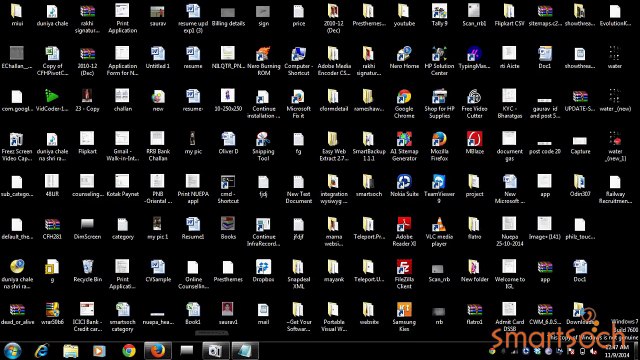Select the TypingMaster desktop icon
The width and height of the screenshot is (640, 360).
(474, 58)
